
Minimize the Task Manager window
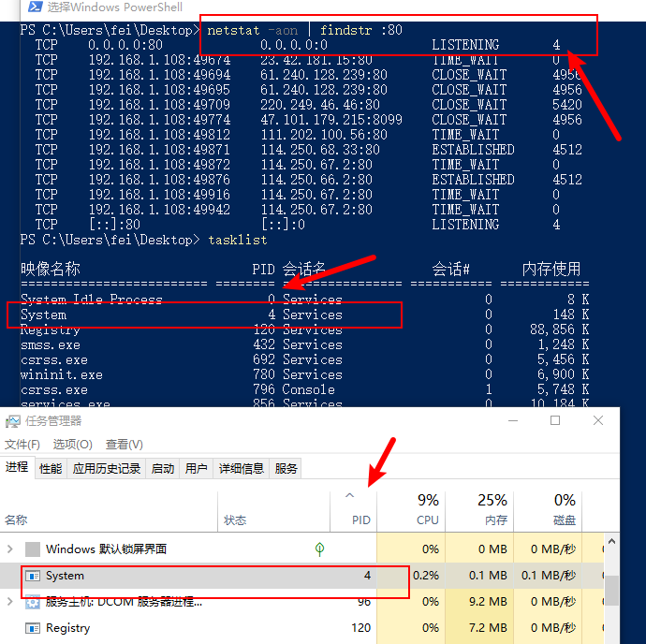[x=513, y=420]
